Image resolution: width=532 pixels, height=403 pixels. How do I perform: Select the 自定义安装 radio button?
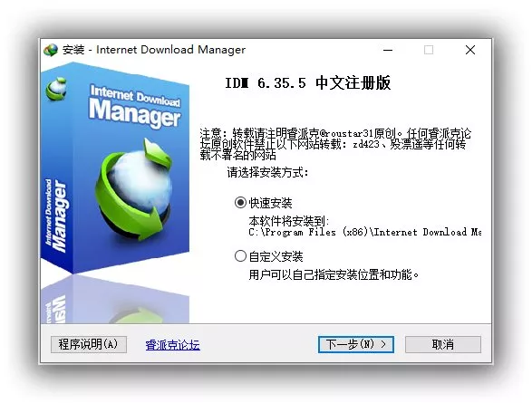(240, 256)
